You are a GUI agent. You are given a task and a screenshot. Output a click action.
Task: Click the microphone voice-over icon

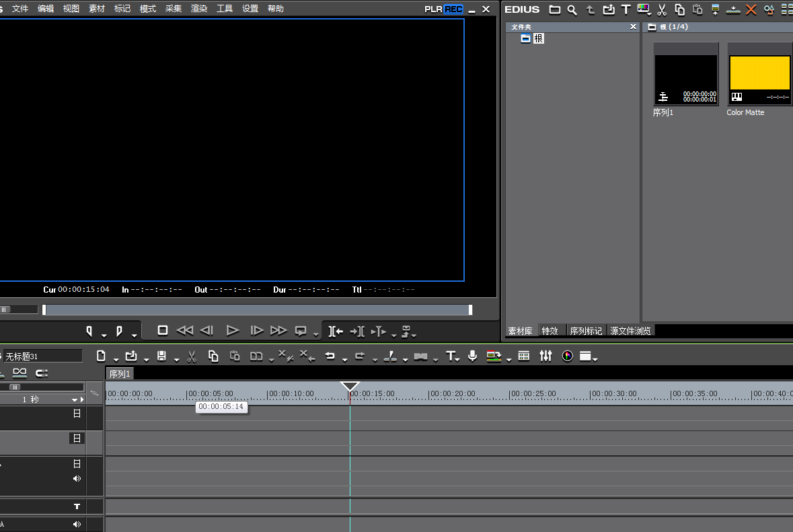point(472,356)
